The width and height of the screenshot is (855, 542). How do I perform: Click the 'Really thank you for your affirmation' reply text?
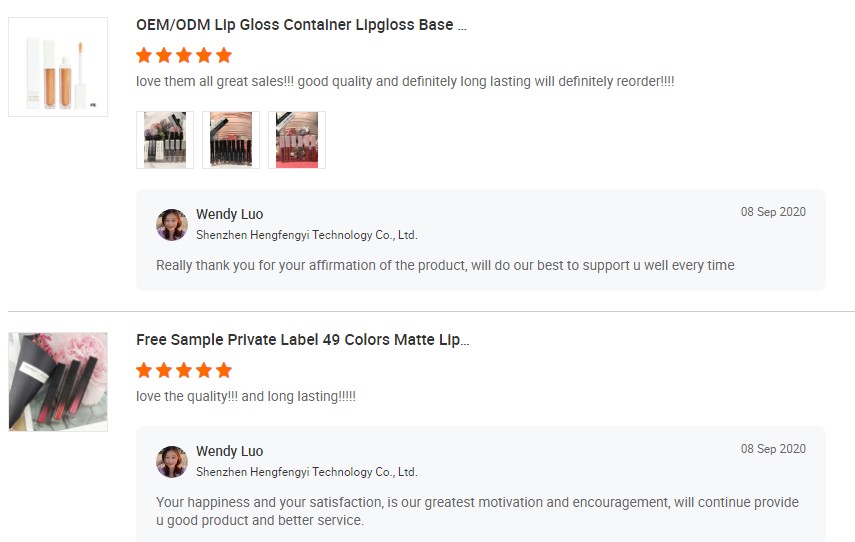tap(445, 265)
